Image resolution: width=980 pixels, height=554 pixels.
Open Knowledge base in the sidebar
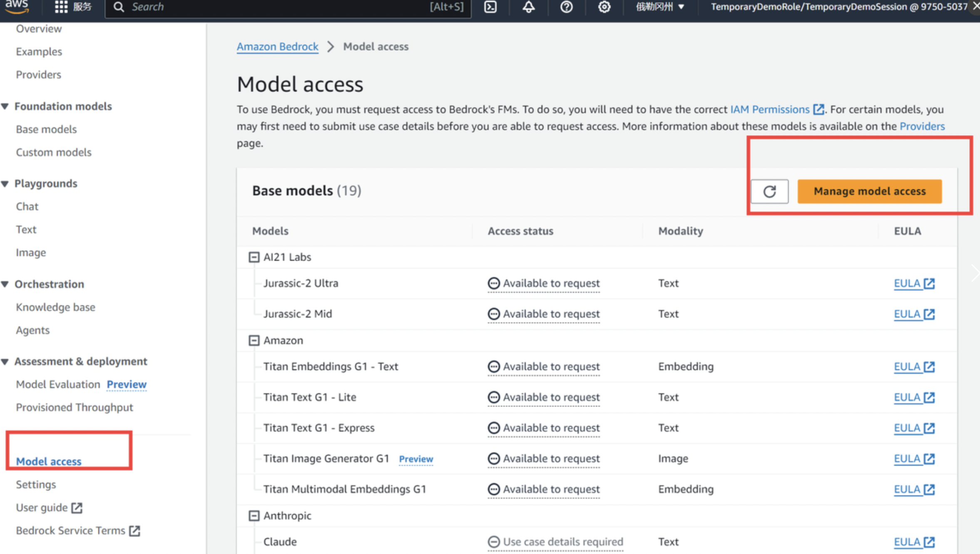55,307
